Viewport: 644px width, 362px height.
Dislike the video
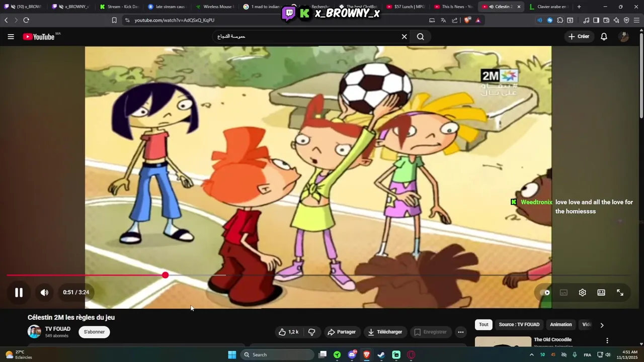312,332
